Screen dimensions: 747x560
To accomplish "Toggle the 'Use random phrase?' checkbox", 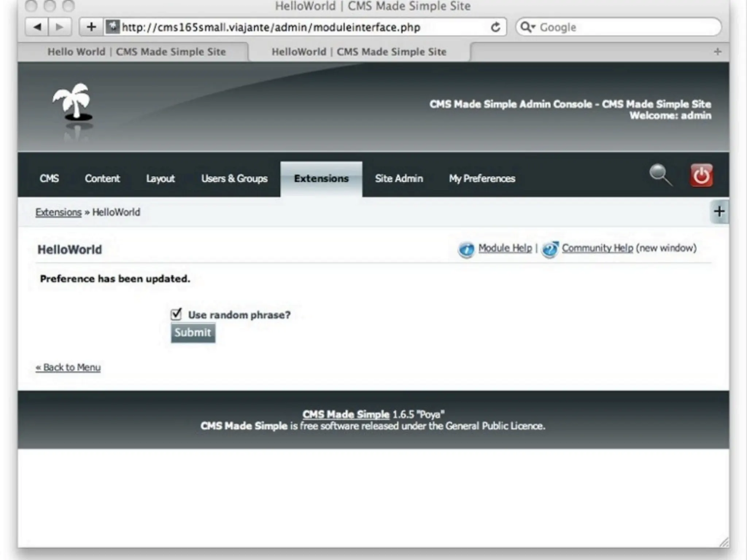I will coord(176,314).
